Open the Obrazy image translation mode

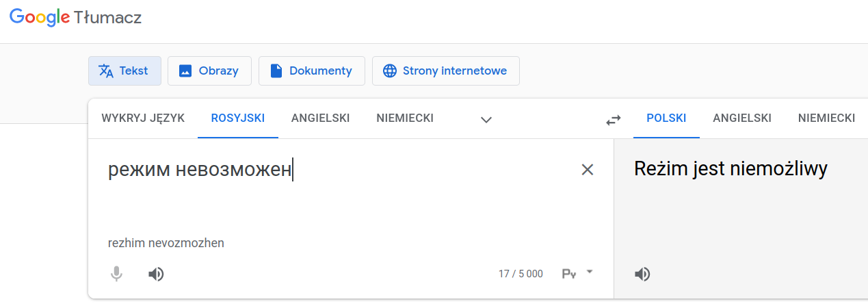pyautogui.click(x=209, y=71)
